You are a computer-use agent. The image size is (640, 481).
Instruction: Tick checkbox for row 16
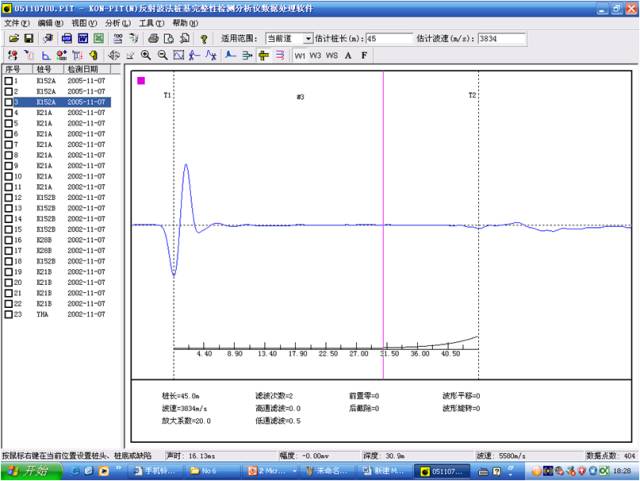[x=8, y=240]
